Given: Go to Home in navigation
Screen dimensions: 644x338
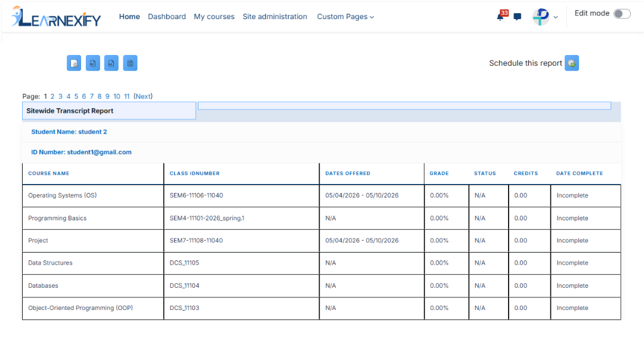Looking at the screenshot, I should point(129,17).
